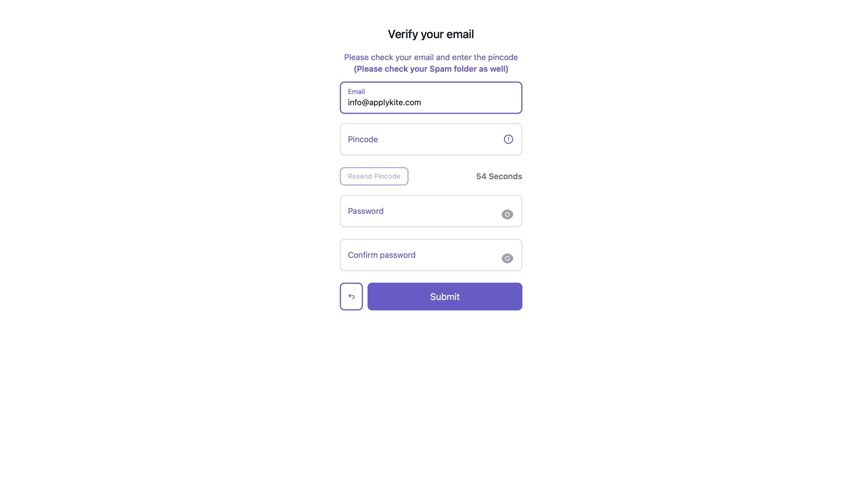Show the Password field using eye icon
The height and width of the screenshot is (500, 868).
[507, 214]
